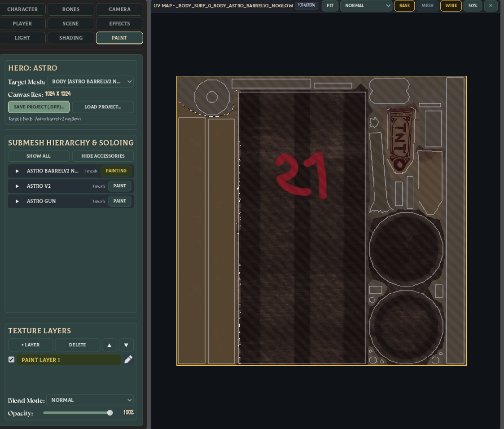Viewport: 504px width, 429px height.
Task: Open the Effects tab
Action: click(119, 23)
